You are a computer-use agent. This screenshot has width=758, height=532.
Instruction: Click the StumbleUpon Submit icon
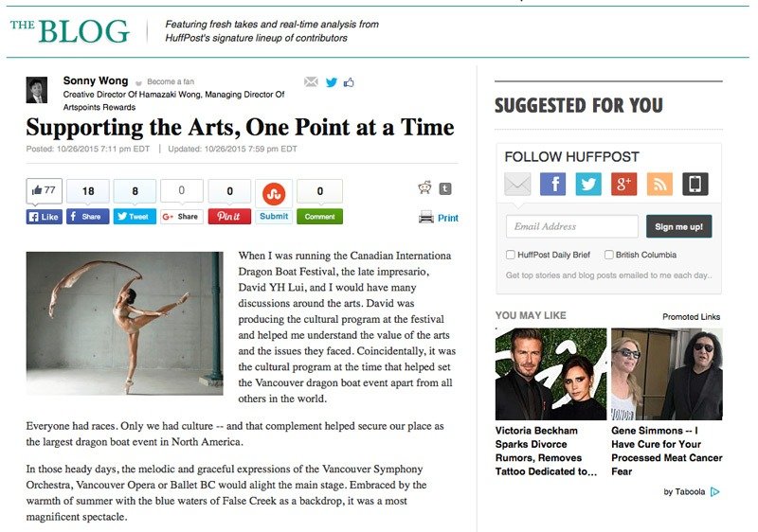point(274,193)
